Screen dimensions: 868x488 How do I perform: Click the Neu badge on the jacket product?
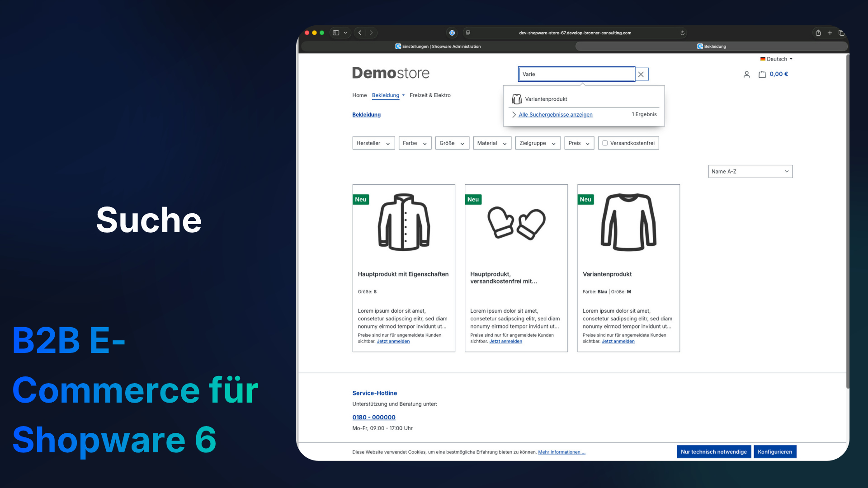click(361, 200)
